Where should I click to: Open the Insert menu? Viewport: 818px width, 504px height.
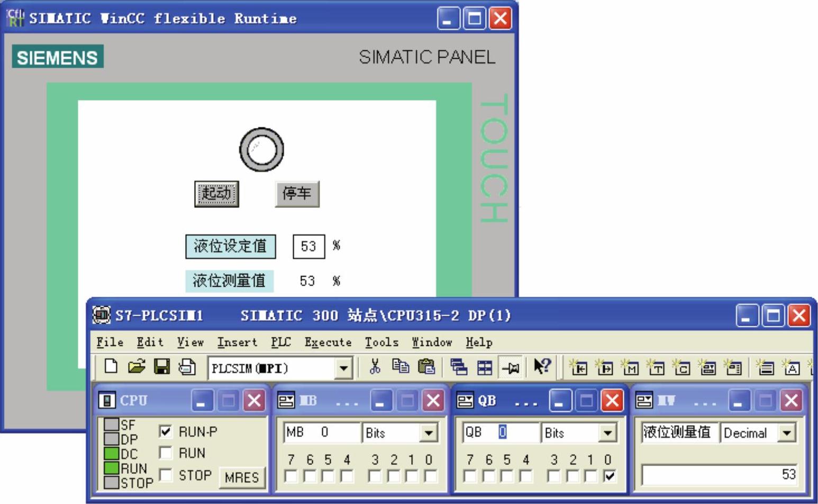[x=237, y=342]
